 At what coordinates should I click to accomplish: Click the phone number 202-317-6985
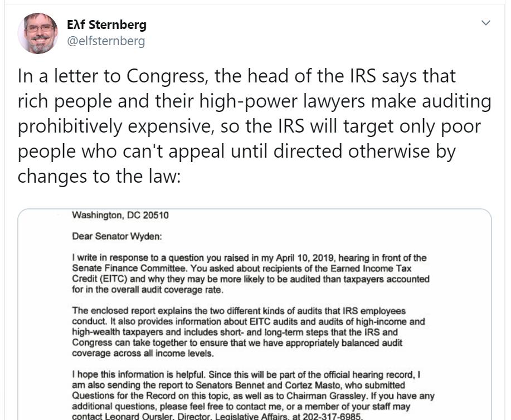click(x=332, y=417)
